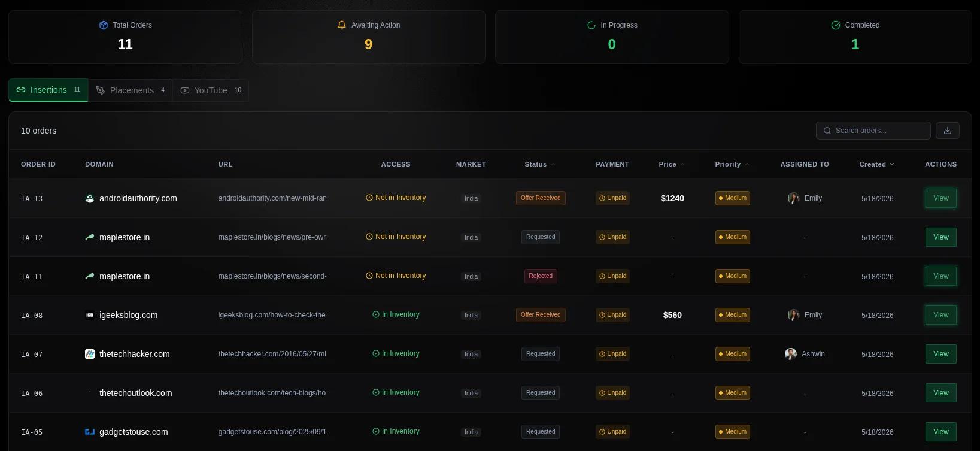Click the androidauthority.com favicon
980x451 pixels.
pos(90,198)
